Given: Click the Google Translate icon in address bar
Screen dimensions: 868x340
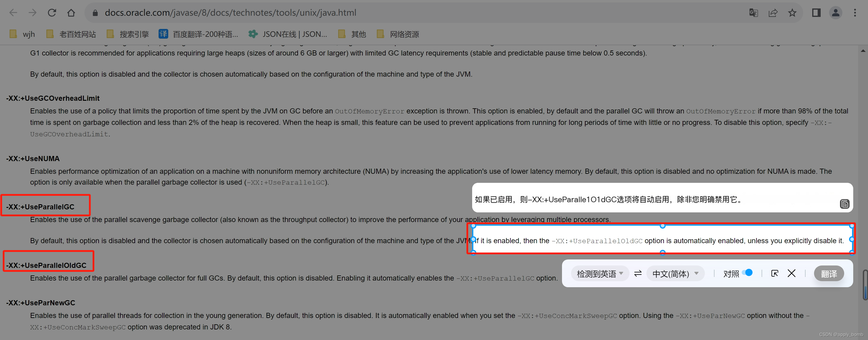Looking at the screenshot, I should coord(753,13).
